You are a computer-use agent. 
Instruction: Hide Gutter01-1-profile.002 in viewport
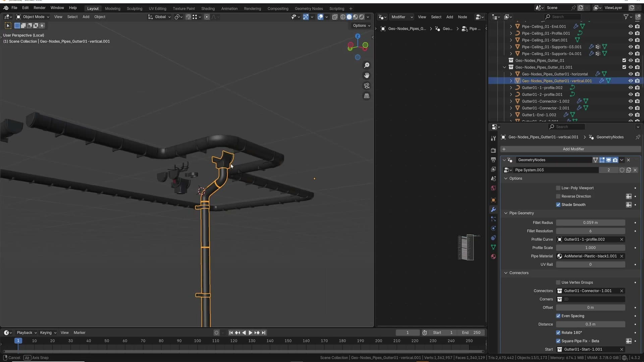click(631, 88)
